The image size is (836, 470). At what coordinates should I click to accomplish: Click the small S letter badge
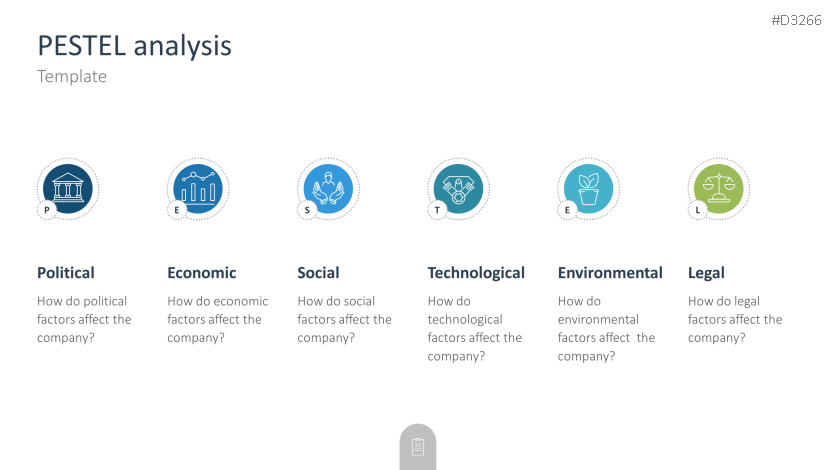tap(307, 210)
